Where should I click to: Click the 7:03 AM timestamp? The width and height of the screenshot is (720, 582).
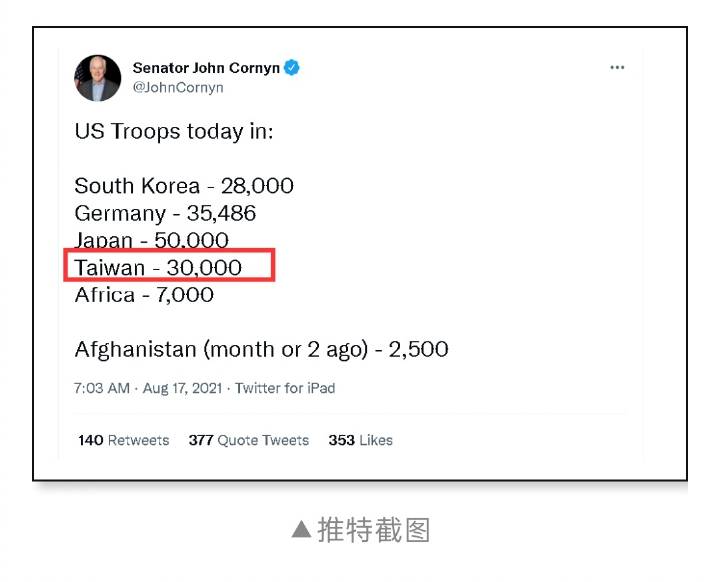[101, 388]
